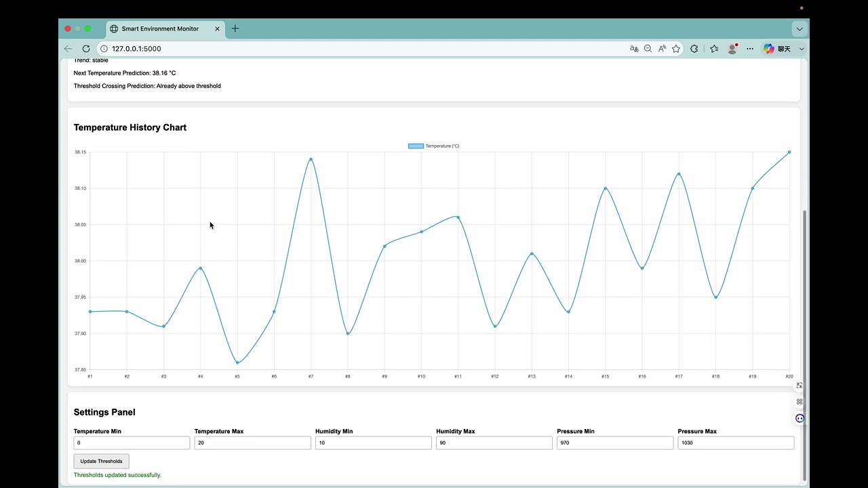The image size is (868, 488).
Task: Click the translate page icon
Action: pyautogui.click(x=634, y=49)
